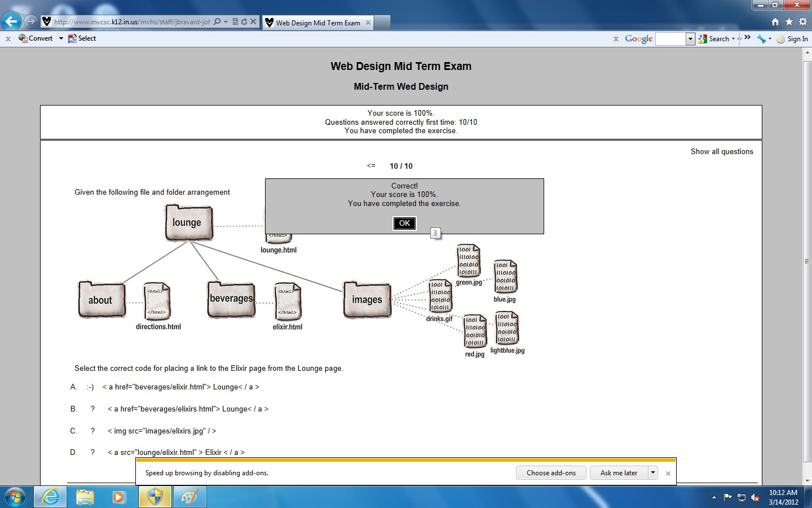The height and width of the screenshot is (508, 812).
Task: Open Favorites star icon
Action: (x=789, y=22)
